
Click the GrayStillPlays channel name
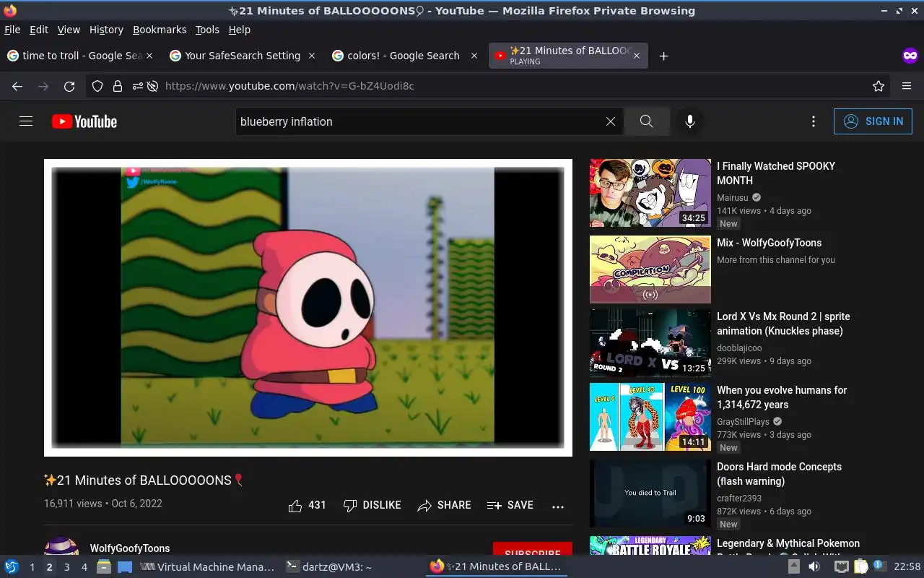pyautogui.click(x=743, y=421)
